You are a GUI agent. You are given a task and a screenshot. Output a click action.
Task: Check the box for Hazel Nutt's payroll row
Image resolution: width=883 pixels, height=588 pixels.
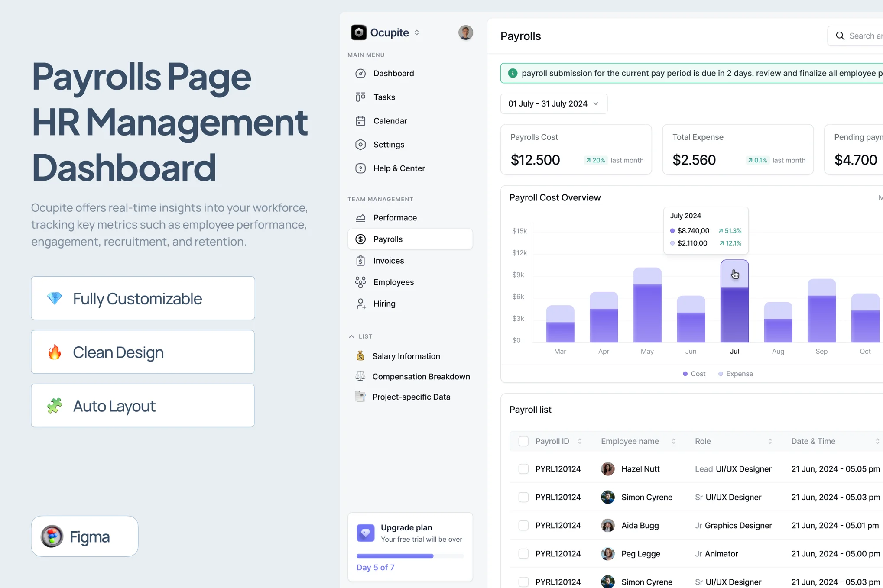tap(523, 469)
